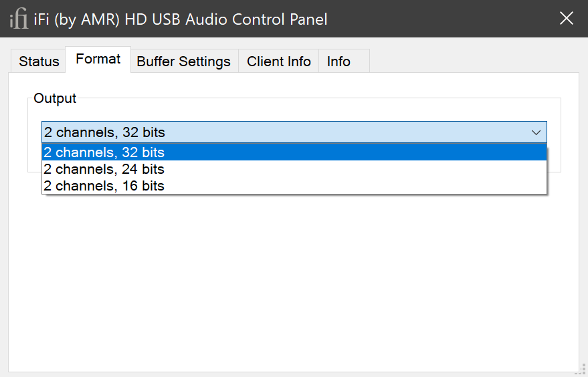Open the Buffer Settings tab

pos(183,61)
